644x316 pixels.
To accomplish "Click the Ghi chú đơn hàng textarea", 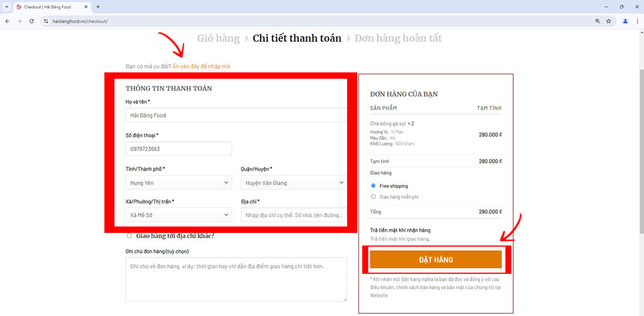I will [x=236, y=279].
